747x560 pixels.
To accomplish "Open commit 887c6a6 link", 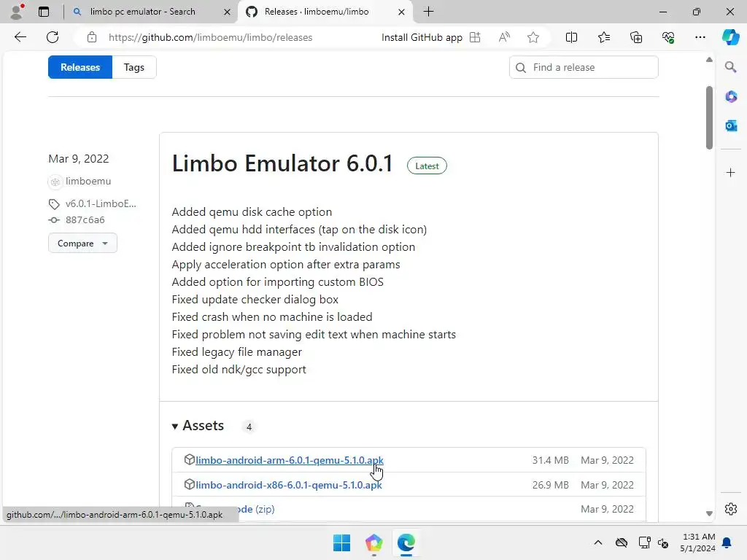I will (85, 219).
